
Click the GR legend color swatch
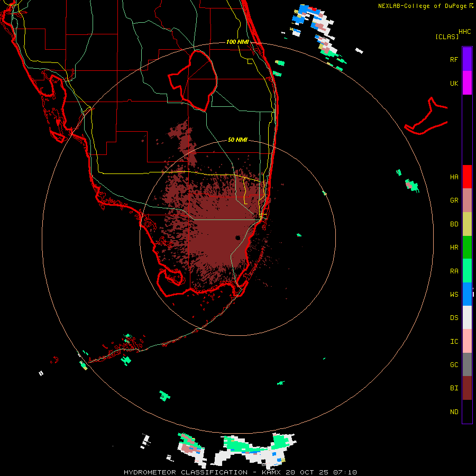coord(467,200)
